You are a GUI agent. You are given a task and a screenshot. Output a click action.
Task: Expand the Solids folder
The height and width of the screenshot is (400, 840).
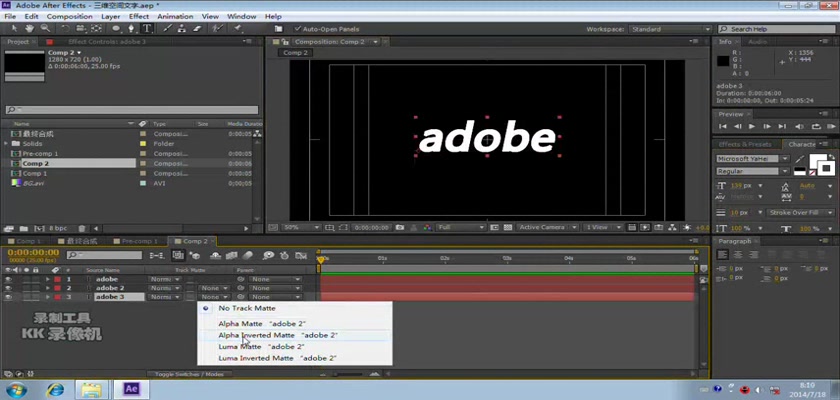point(6,144)
